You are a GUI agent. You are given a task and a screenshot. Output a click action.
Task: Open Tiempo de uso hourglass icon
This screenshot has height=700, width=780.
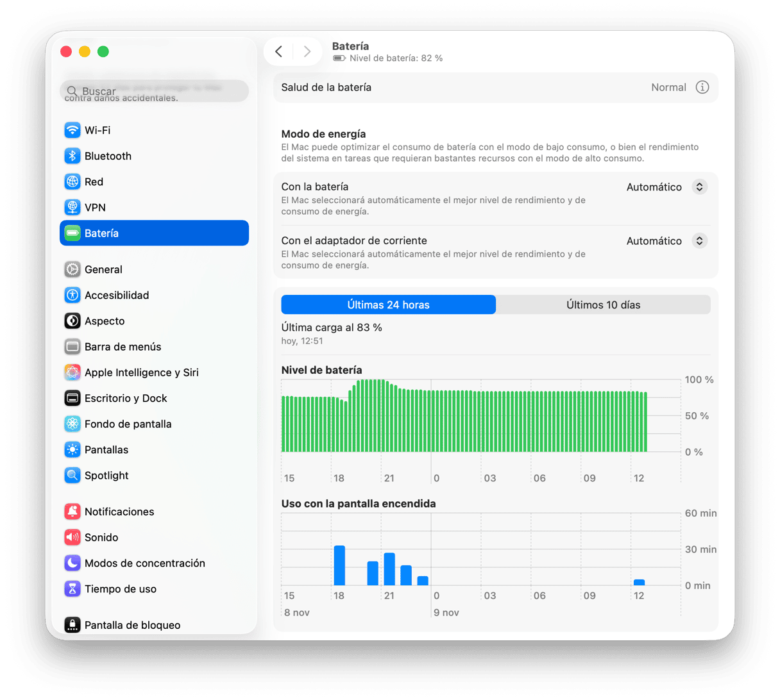[72, 588]
